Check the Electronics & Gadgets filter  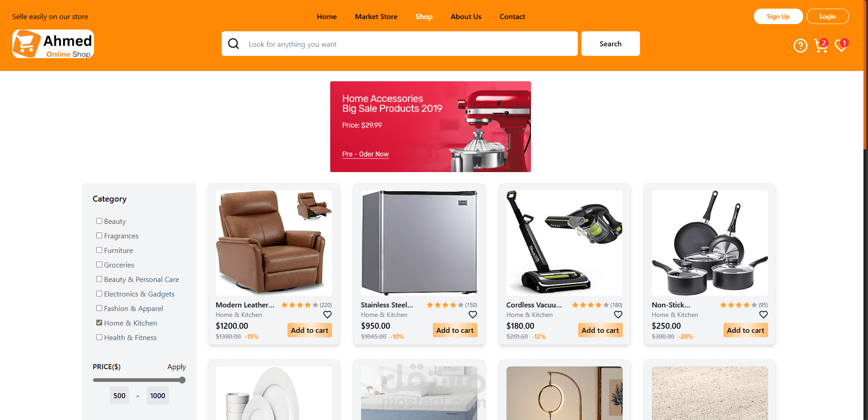tap(99, 294)
